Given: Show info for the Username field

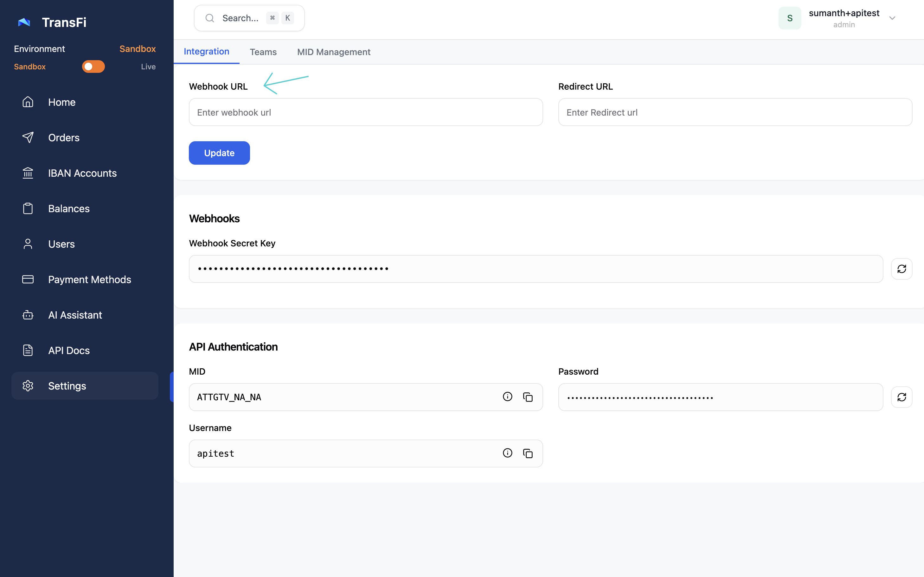Looking at the screenshot, I should (507, 453).
